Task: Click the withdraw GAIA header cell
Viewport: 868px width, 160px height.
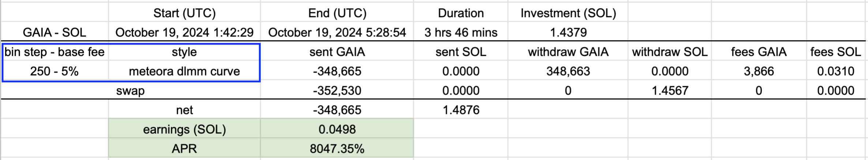Action: tap(568, 52)
